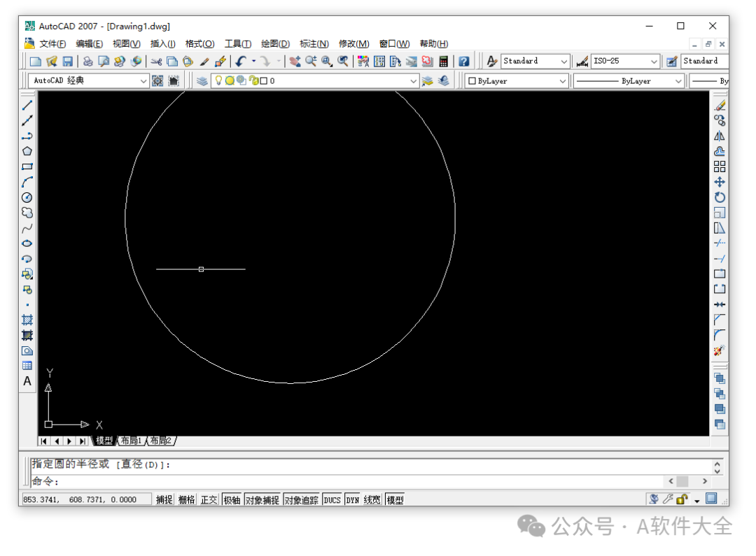Click the Rotate tool
This screenshot has height=556, width=756.
point(720,197)
